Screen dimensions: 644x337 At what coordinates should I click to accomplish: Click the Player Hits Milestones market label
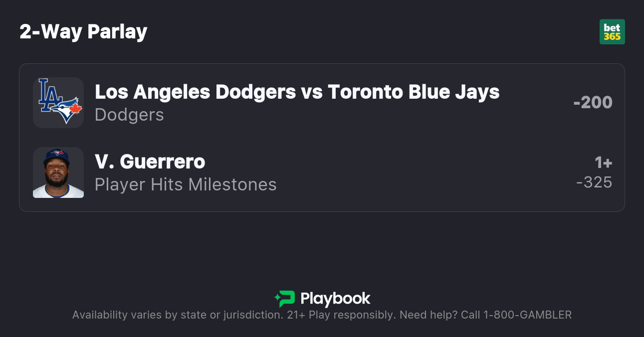186,184
